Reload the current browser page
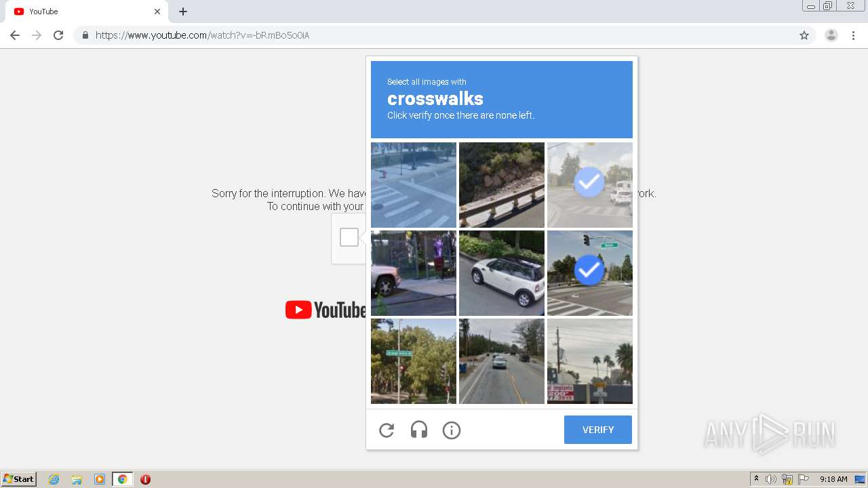Image resolution: width=868 pixels, height=488 pixels. (x=58, y=35)
